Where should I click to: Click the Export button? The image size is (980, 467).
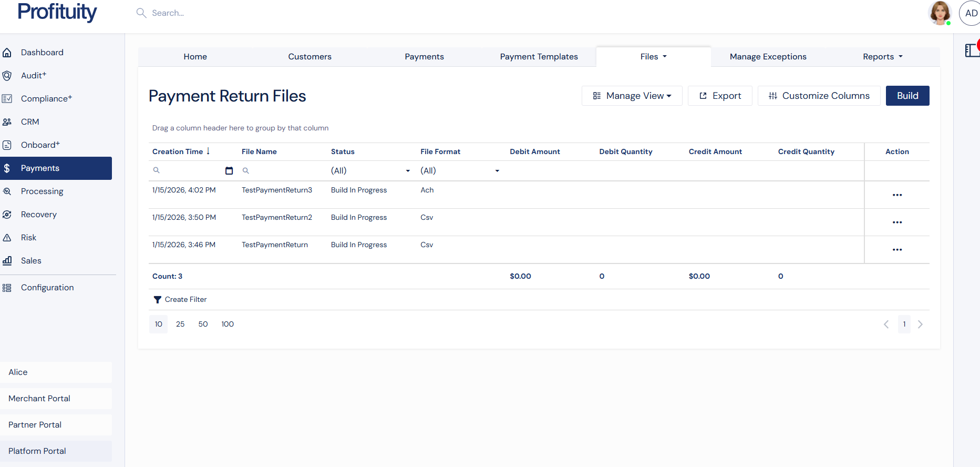[720, 96]
